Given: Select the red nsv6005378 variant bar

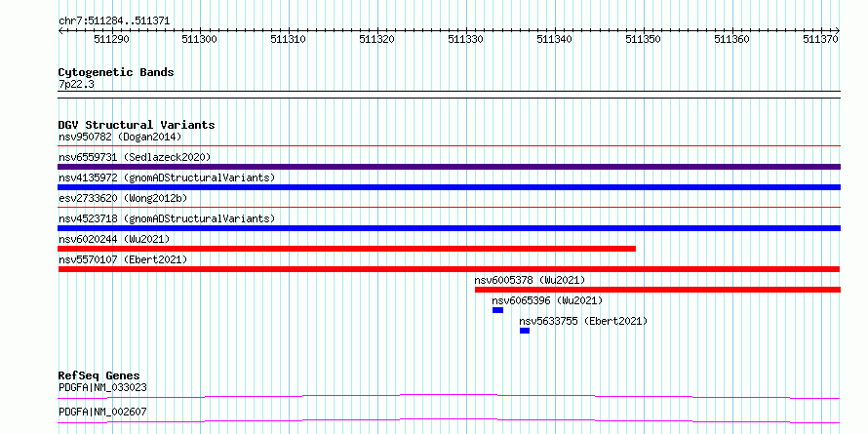Looking at the screenshot, I should click(657, 290).
